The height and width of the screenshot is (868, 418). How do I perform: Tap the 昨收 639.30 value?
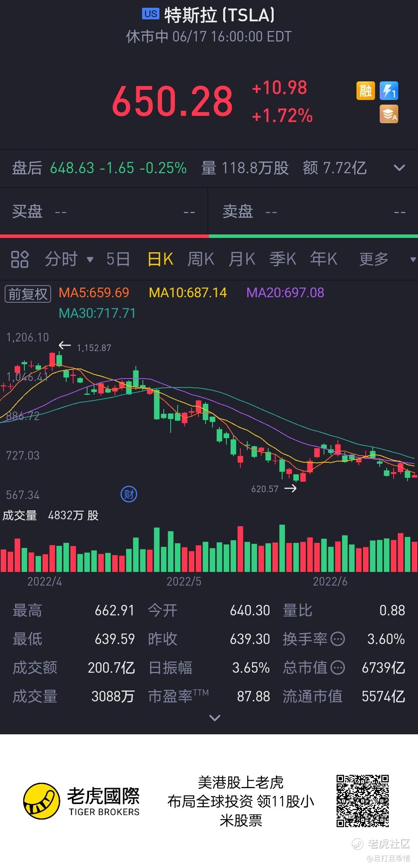(250, 639)
